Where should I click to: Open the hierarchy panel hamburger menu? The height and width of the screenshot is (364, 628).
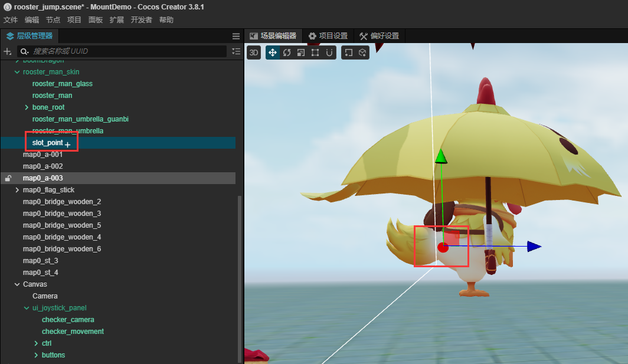pos(236,36)
